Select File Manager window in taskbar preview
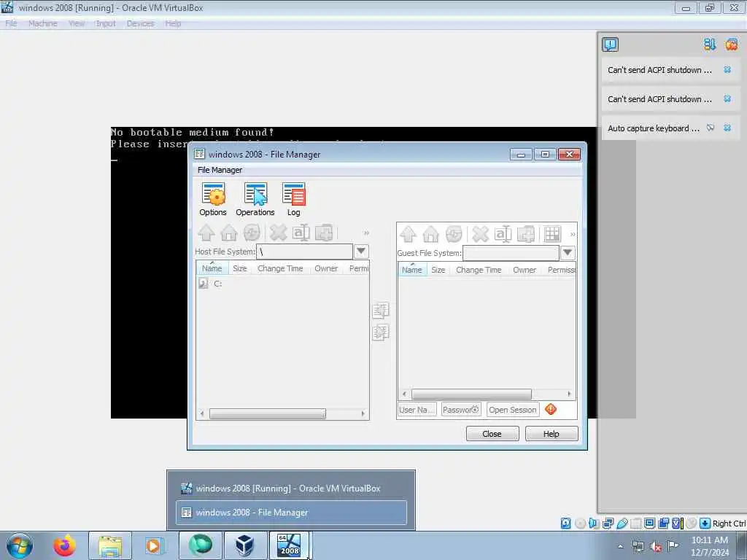The width and height of the screenshot is (747, 560). [x=291, y=513]
